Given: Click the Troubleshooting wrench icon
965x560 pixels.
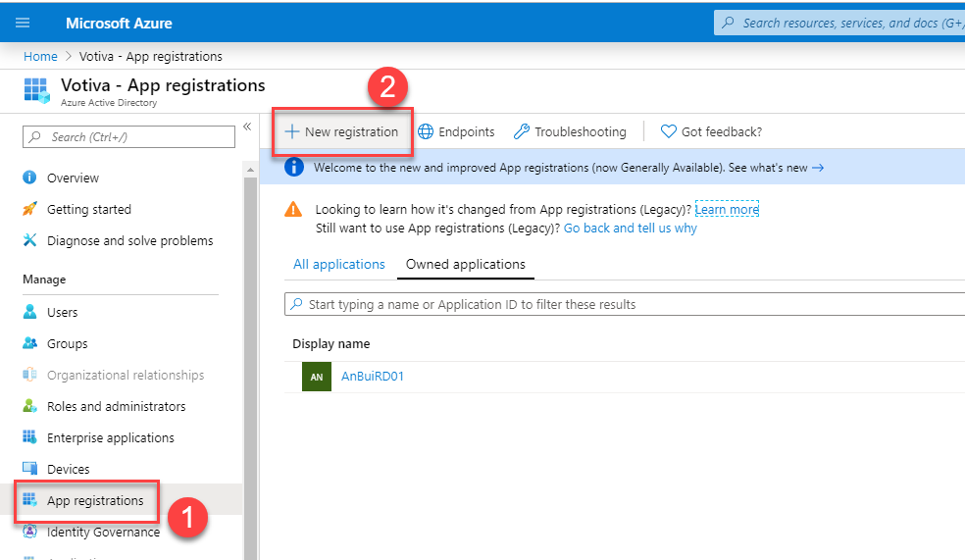Looking at the screenshot, I should click(x=522, y=131).
